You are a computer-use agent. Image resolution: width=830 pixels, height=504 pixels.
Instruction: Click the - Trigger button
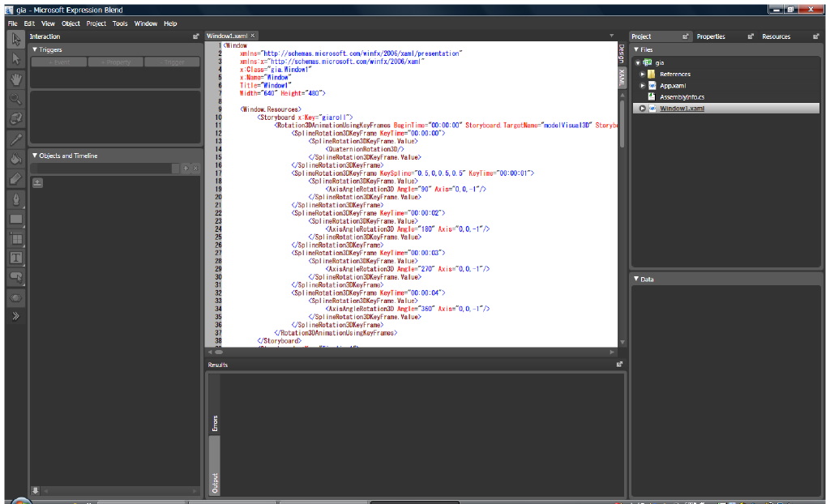pos(172,62)
